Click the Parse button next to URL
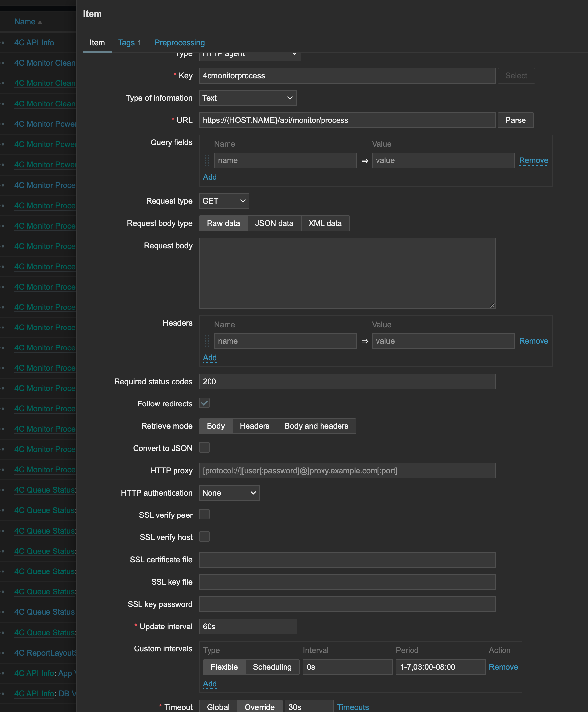Screen dimensions: 588x712 coord(515,120)
